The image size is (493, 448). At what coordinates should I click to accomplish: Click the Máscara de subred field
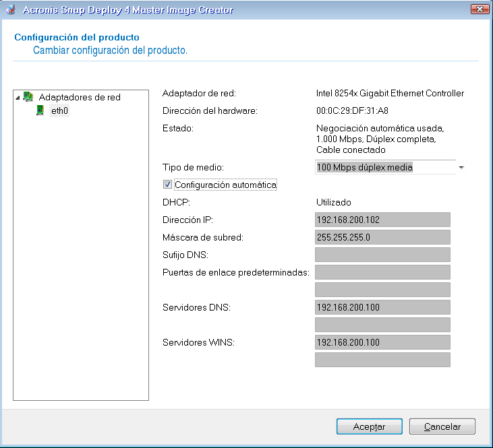point(382,237)
